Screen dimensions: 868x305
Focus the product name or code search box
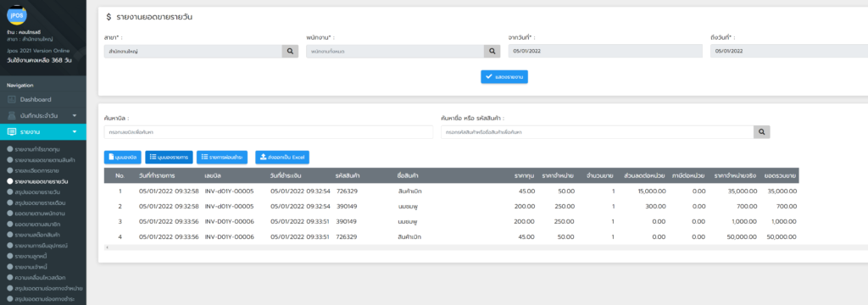pos(598,132)
